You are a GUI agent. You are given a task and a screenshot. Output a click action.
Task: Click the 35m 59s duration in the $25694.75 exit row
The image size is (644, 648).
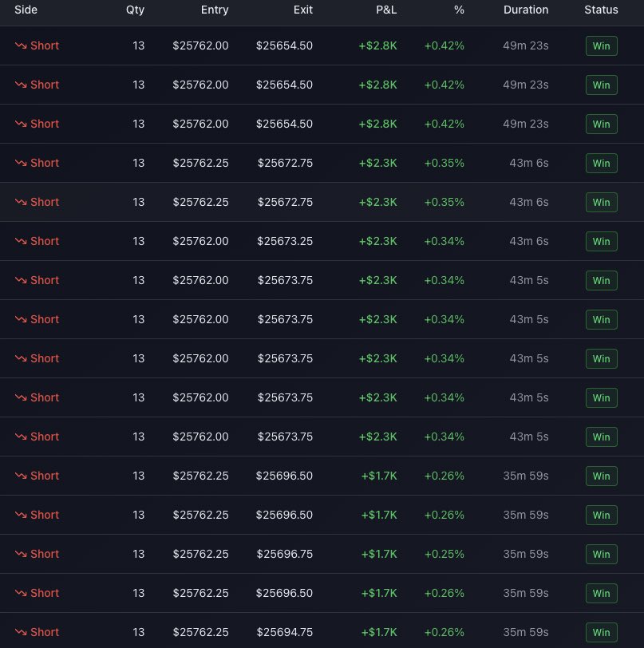coord(526,632)
